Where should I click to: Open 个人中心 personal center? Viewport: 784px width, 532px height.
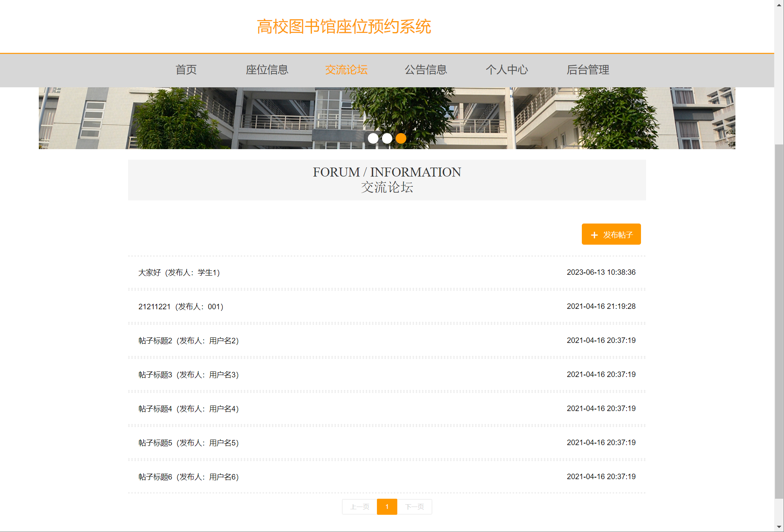tap(507, 70)
